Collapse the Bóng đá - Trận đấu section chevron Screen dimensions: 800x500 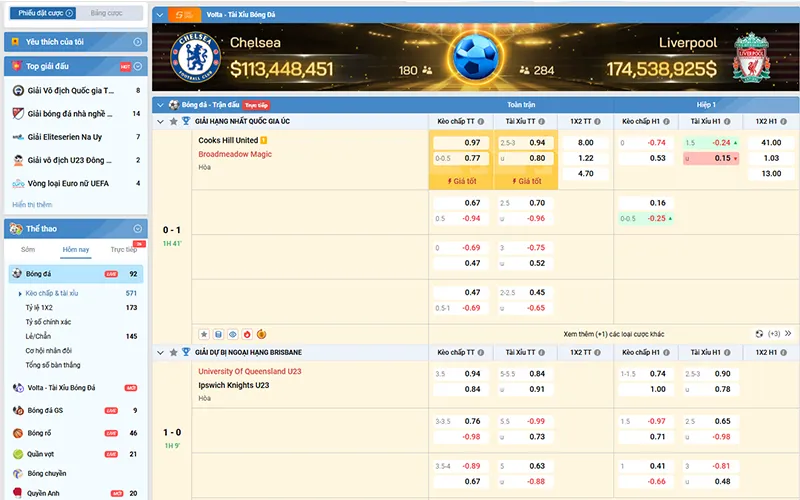[x=160, y=105]
